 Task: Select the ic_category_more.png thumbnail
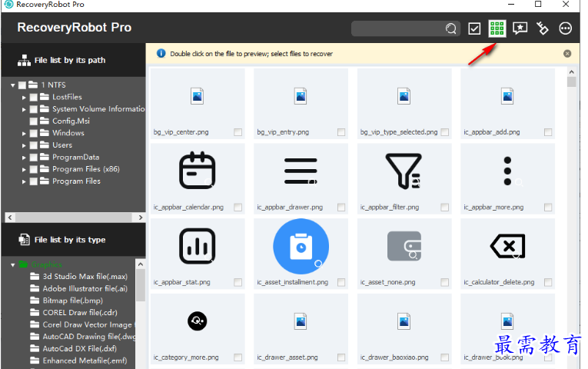tap(198, 321)
